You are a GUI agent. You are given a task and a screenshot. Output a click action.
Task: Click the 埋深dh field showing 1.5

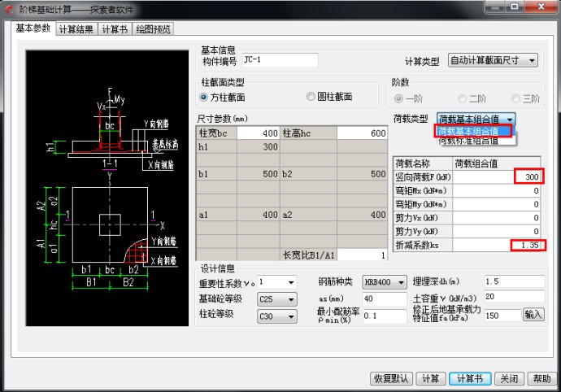514,281
